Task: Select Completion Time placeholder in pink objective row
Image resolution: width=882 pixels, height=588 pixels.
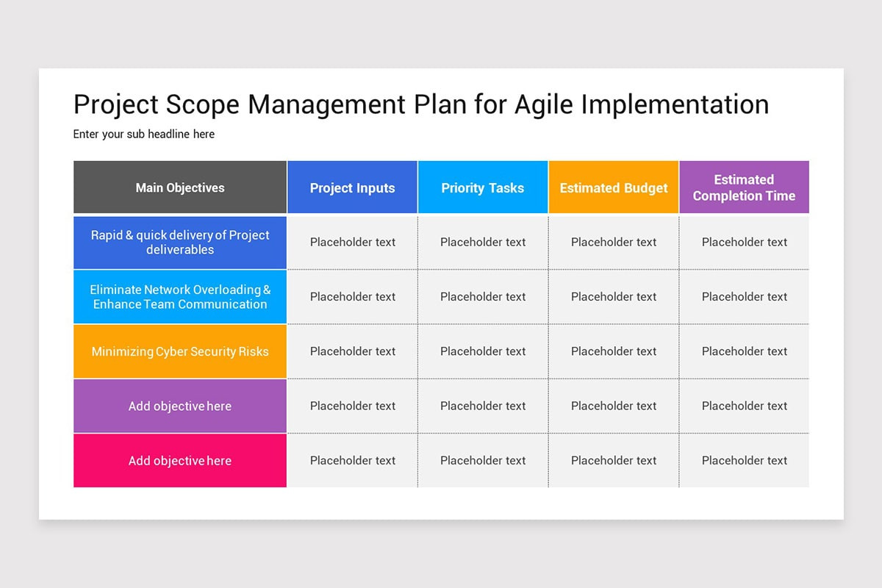Action: pyautogui.click(x=745, y=461)
